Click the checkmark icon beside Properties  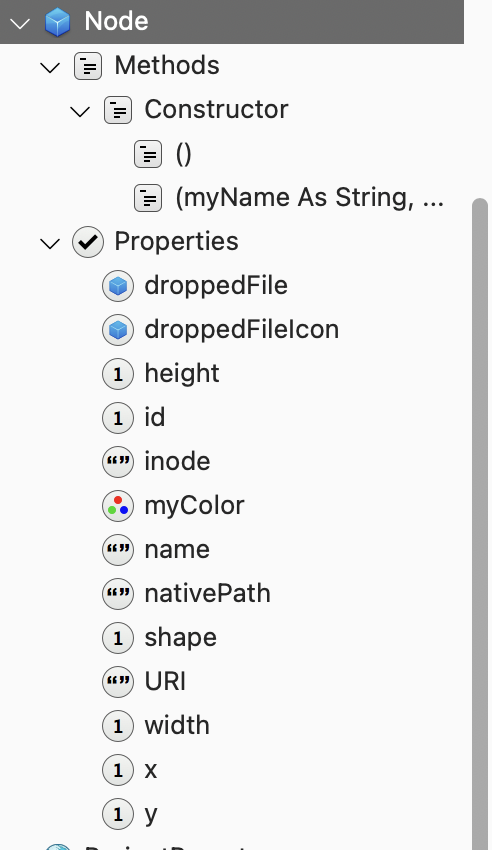pyautogui.click(x=88, y=242)
